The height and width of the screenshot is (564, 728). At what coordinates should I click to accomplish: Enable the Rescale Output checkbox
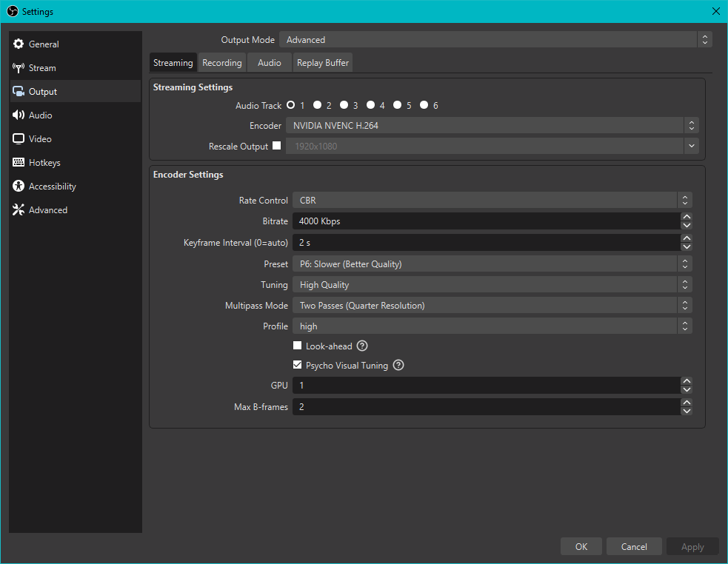(277, 146)
